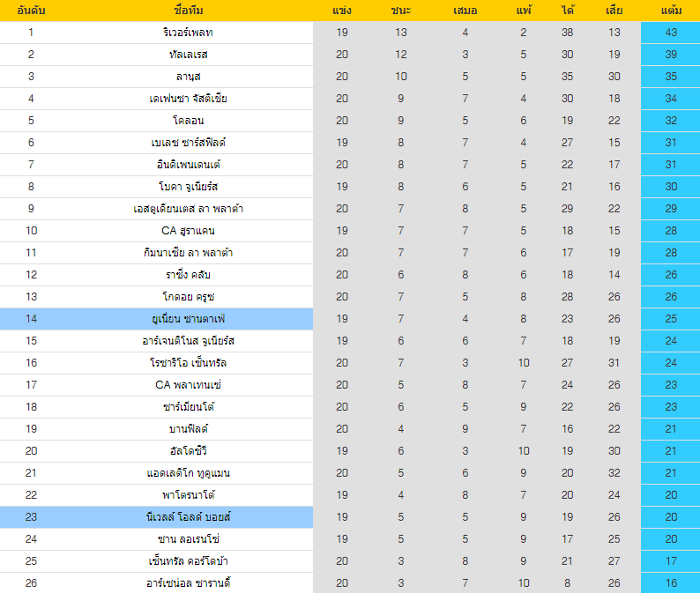Open โบคา จูเนียร์ส team entry
This screenshot has height=593, width=700.
[188, 187]
